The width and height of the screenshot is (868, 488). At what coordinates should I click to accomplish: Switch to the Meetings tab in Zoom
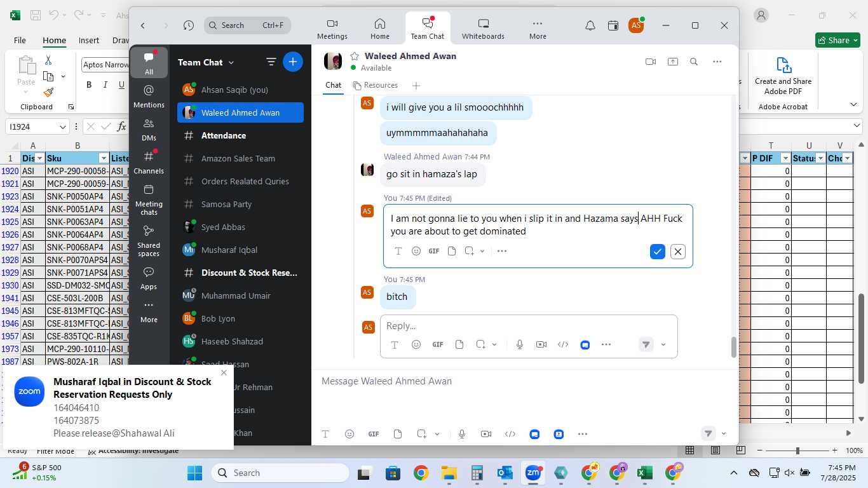tap(332, 29)
